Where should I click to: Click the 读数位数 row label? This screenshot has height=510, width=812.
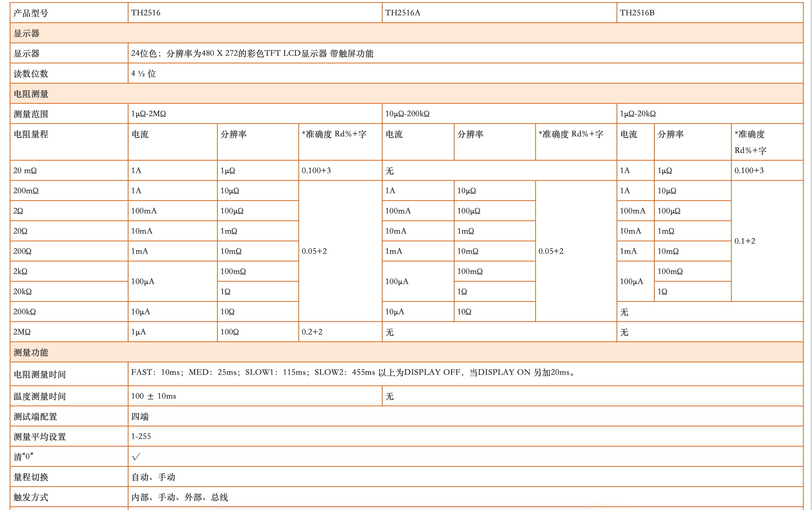coord(69,73)
